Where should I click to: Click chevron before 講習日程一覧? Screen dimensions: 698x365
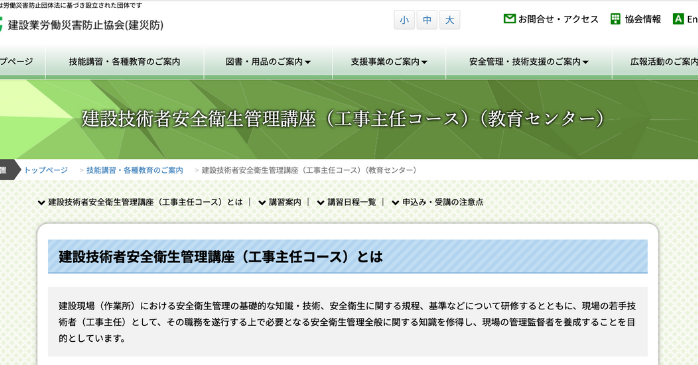pos(321,203)
